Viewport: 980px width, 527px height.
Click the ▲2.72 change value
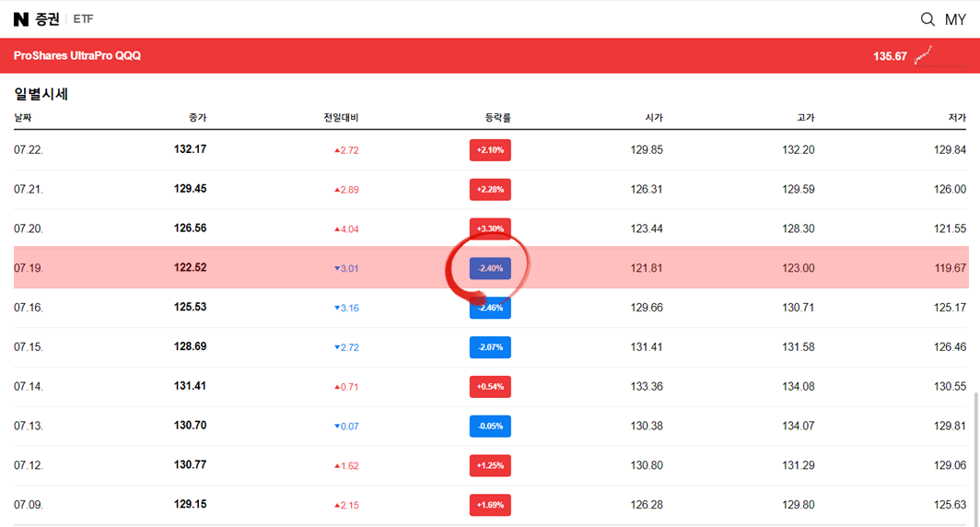click(x=346, y=151)
